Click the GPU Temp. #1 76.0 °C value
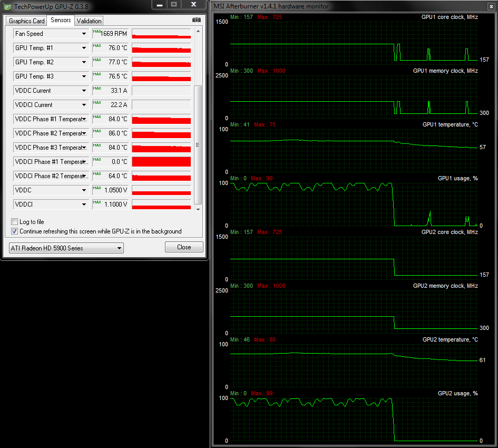498x448 pixels. (x=111, y=48)
